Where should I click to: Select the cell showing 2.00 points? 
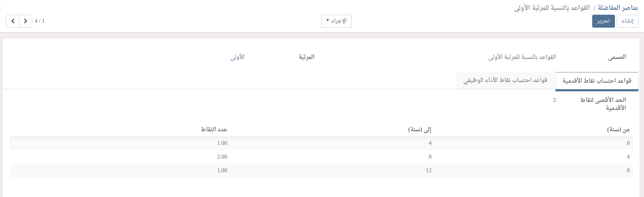coord(222,157)
